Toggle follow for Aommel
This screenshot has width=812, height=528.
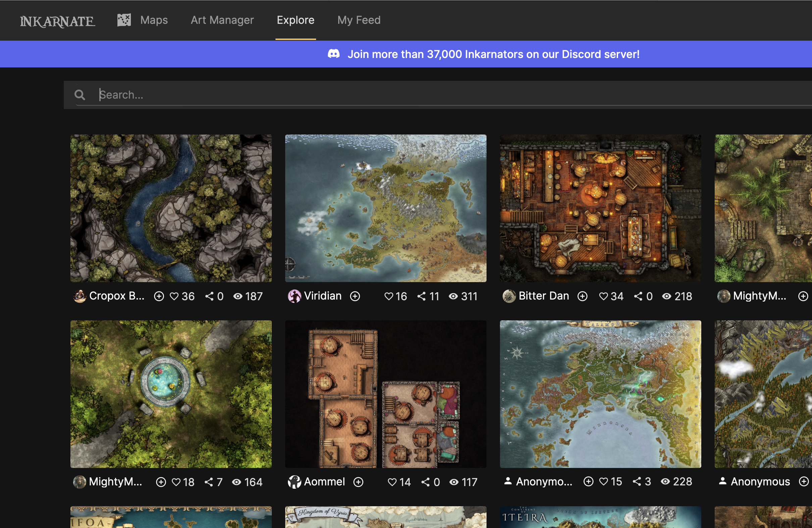(x=358, y=482)
